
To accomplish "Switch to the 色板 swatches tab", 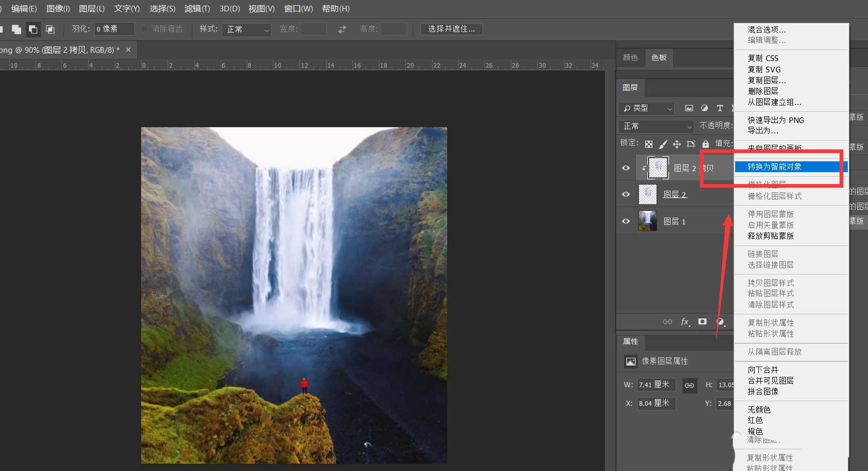I will [659, 57].
